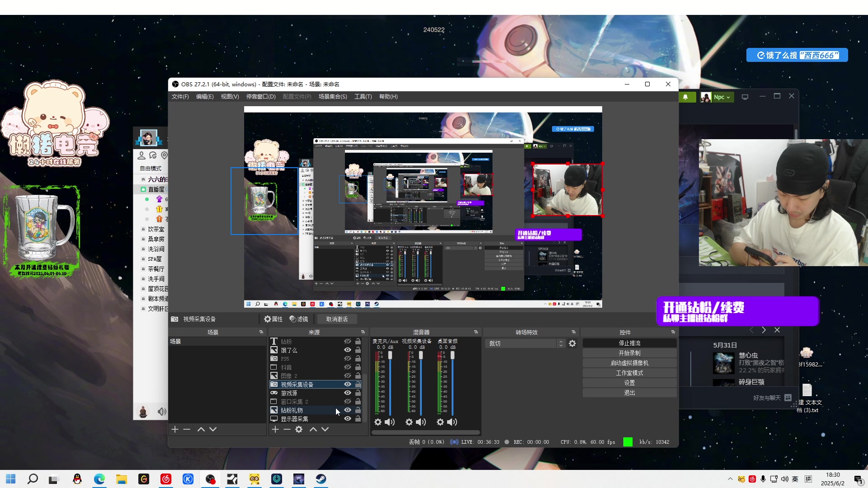Open 帮助(H) menu
Screen dimensions: 868x488
coord(388,97)
